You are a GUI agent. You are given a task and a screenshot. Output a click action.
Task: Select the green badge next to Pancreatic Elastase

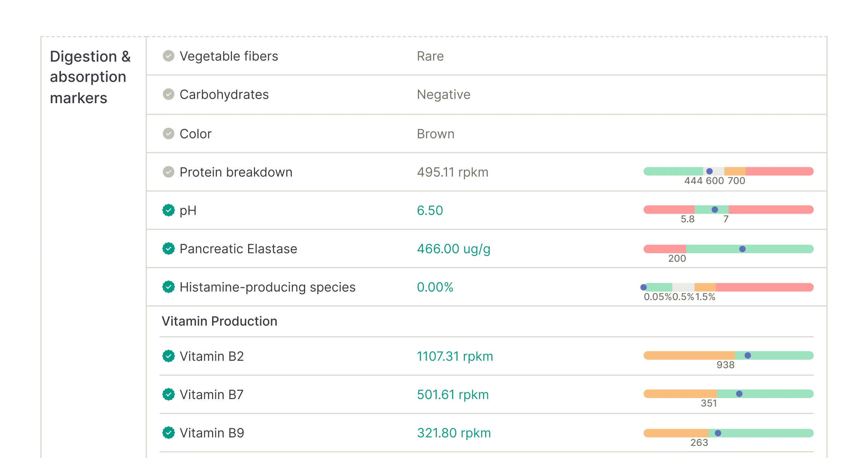click(x=169, y=249)
